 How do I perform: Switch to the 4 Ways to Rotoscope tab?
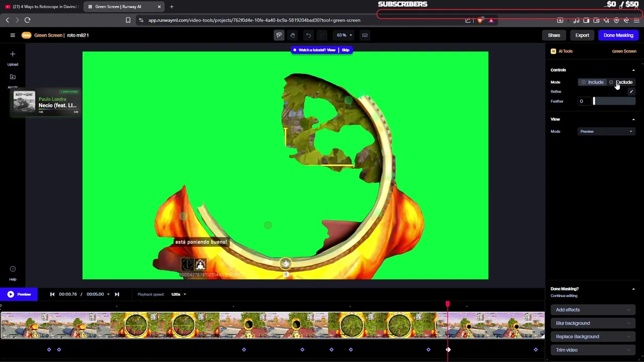[x=41, y=7]
